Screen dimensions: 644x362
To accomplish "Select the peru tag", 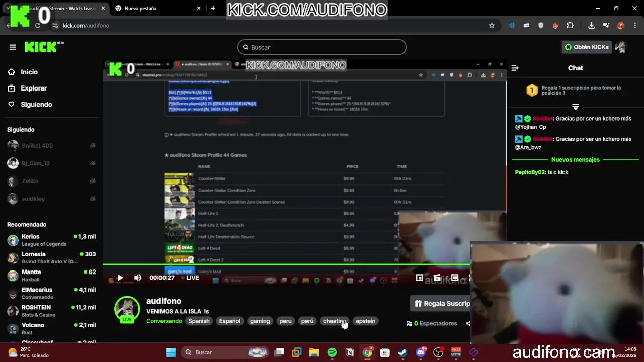I will [285, 321].
